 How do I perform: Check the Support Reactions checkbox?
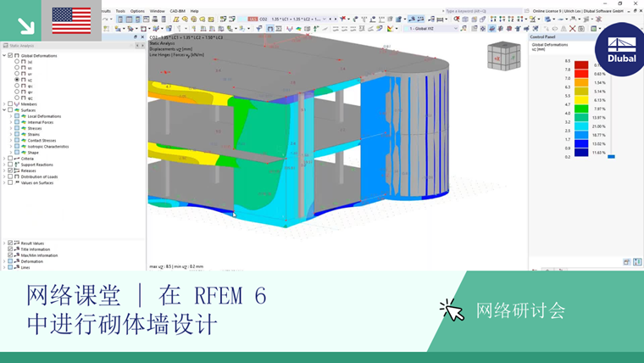coord(10,165)
